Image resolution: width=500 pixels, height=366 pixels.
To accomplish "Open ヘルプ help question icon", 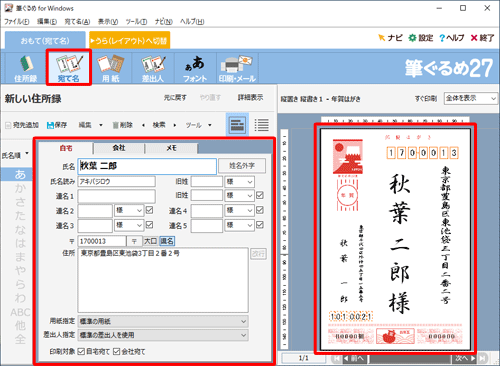I will tap(452, 38).
